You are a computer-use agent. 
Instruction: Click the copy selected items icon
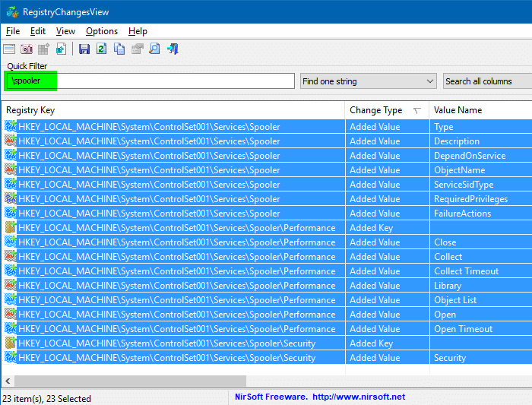[119, 49]
